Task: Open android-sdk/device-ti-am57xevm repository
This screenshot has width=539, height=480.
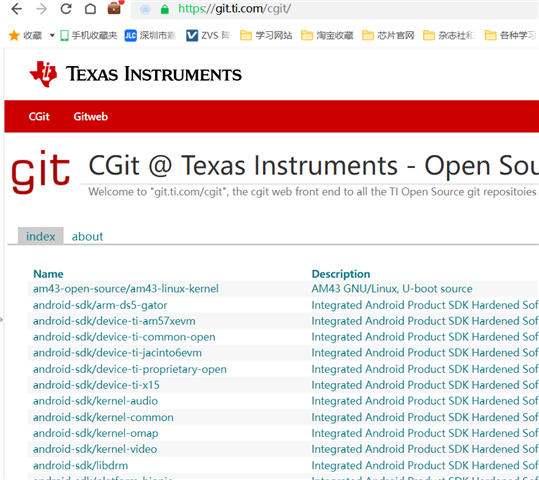Action: [x=114, y=321]
